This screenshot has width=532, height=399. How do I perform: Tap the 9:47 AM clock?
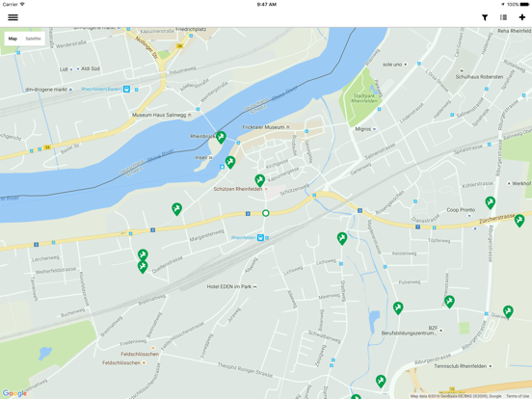pos(267,5)
